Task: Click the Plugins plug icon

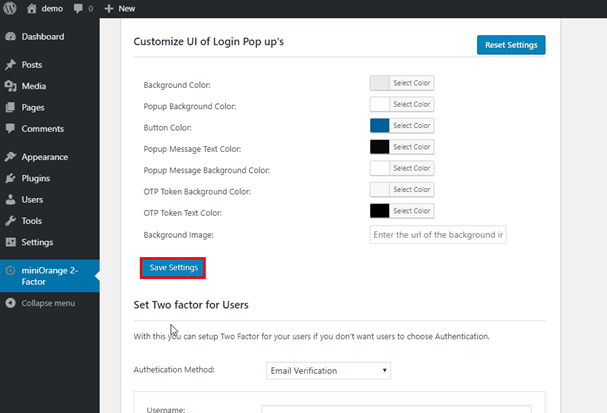Action: (x=10, y=178)
